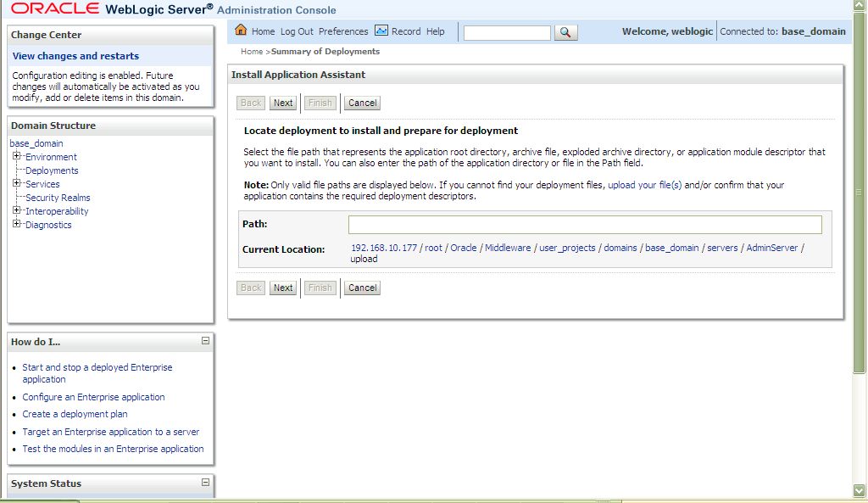Screen dimensions: 868x503
Task: Click Home in the breadcrumb trail
Action: [x=252, y=52]
